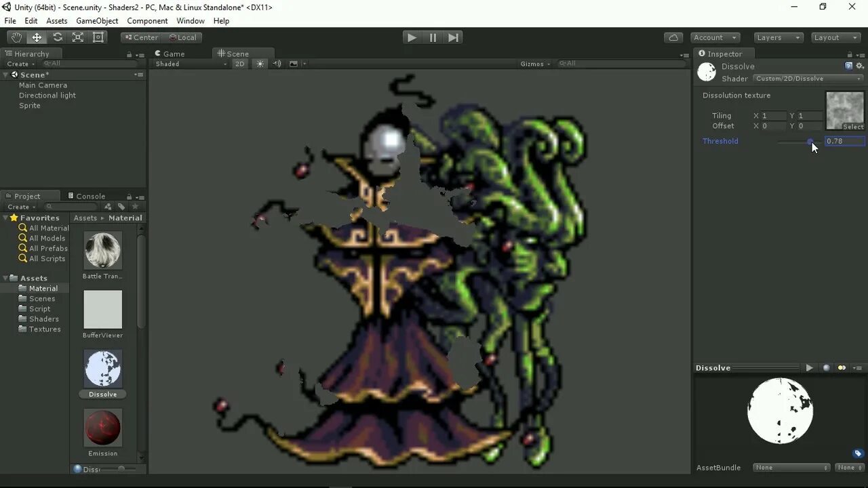This screenshot has width=868, height=488.
Task: Click the Threshold value field 0.78
Action: 844,141
